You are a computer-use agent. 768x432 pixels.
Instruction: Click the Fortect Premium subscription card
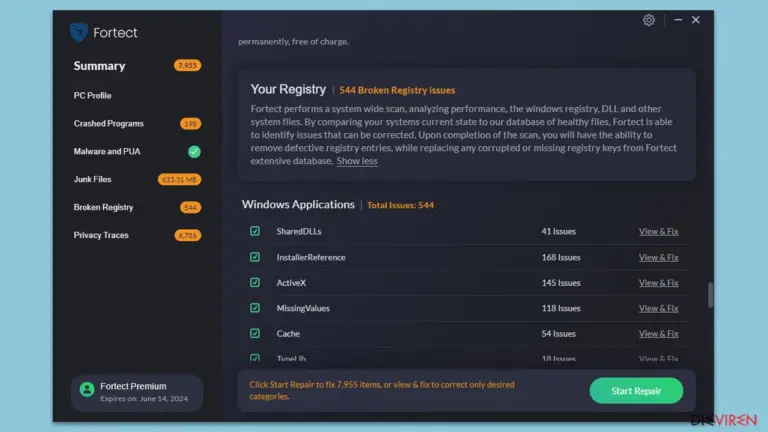(x=137, y=392)
